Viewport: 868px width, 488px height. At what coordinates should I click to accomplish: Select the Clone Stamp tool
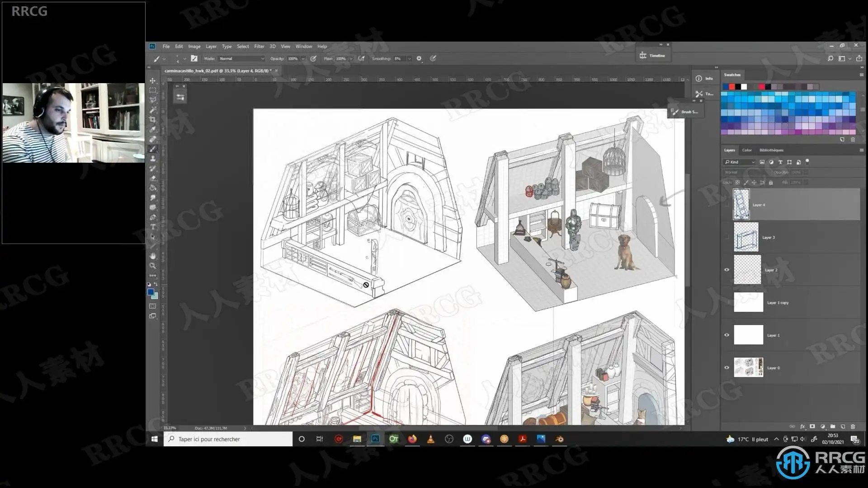pos(153,159)
